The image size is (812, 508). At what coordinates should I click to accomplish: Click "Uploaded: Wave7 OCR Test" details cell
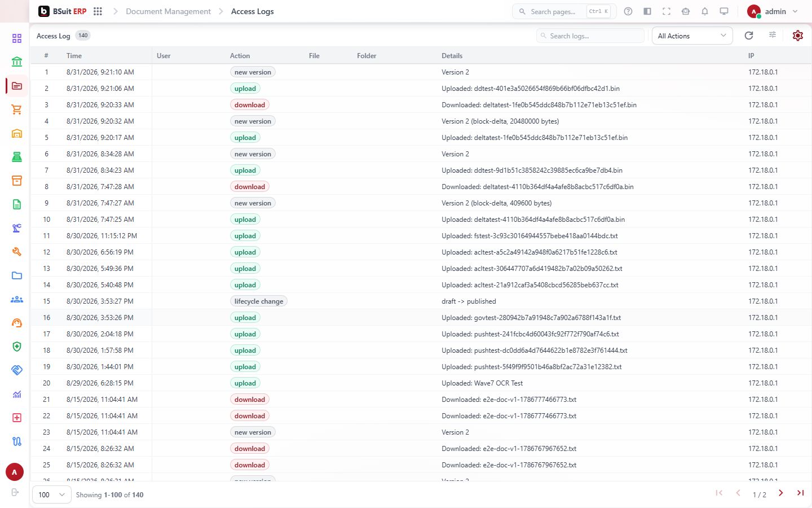pos(482,383)
